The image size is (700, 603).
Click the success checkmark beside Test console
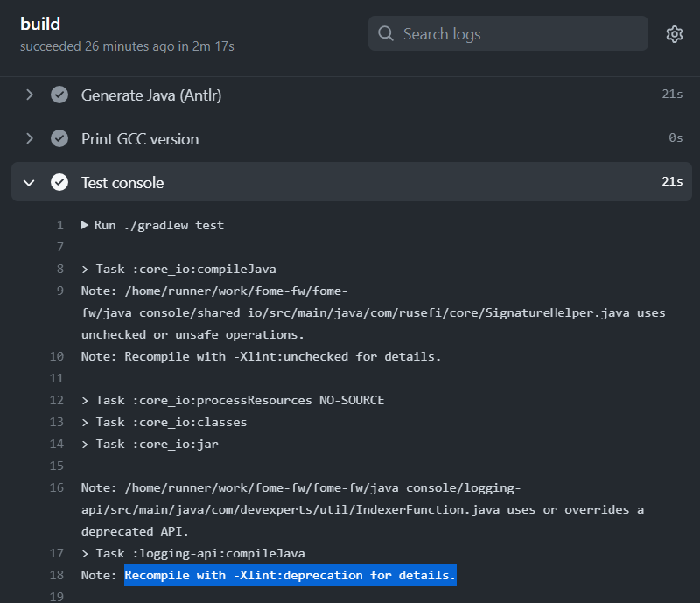(x=59, y=182)
